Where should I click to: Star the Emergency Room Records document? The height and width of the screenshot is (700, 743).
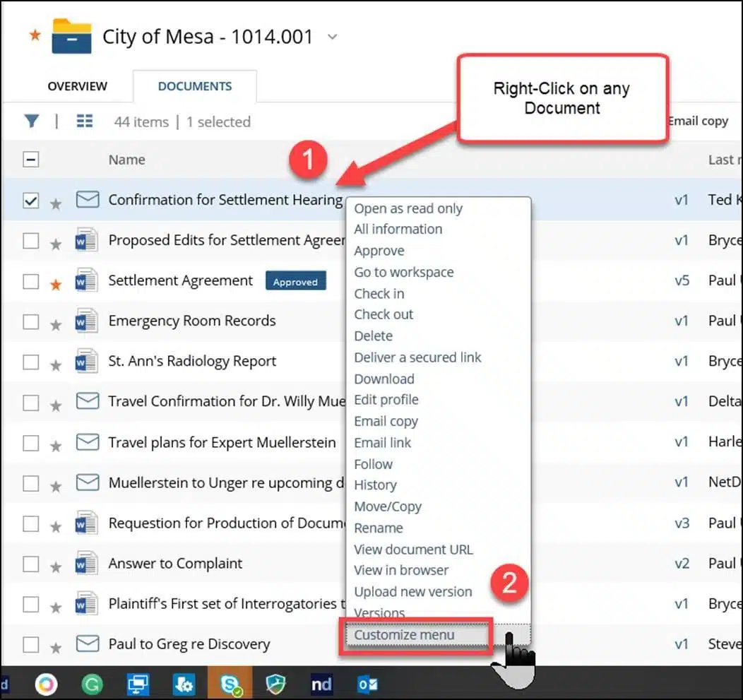pos(55,325)
